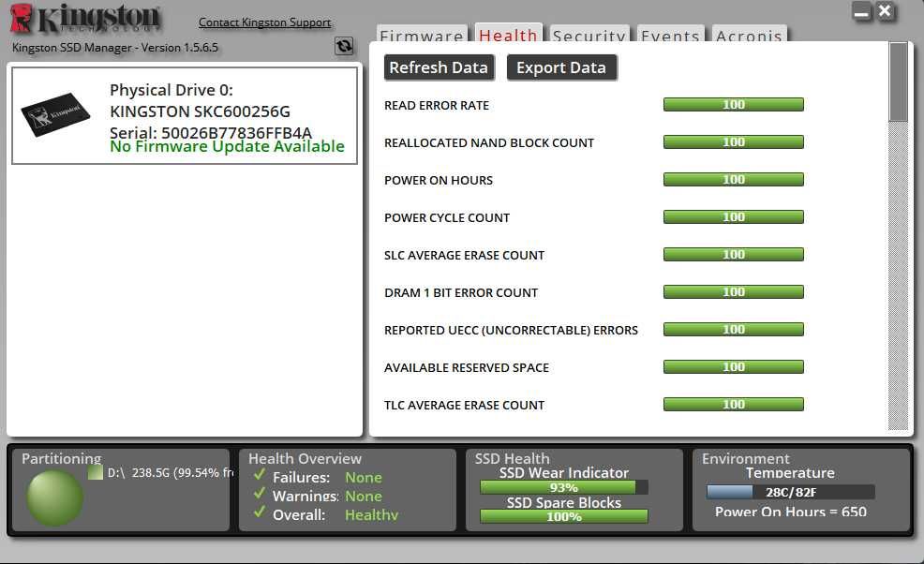This screenshot has height=564, width=924.
Task: Click AVAILABLE RESERVED SPACE label
Action: [x=467, y=368]
